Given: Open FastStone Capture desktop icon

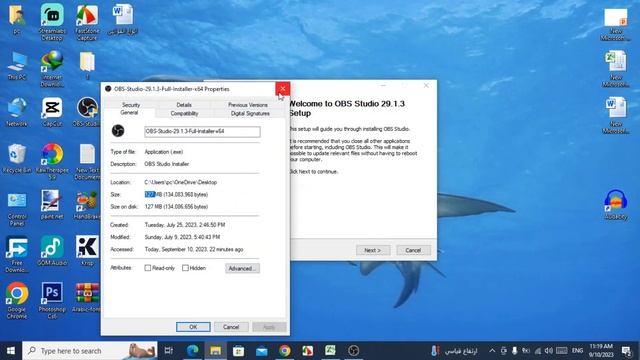Looking at the screenshot, I should [87, 22].
